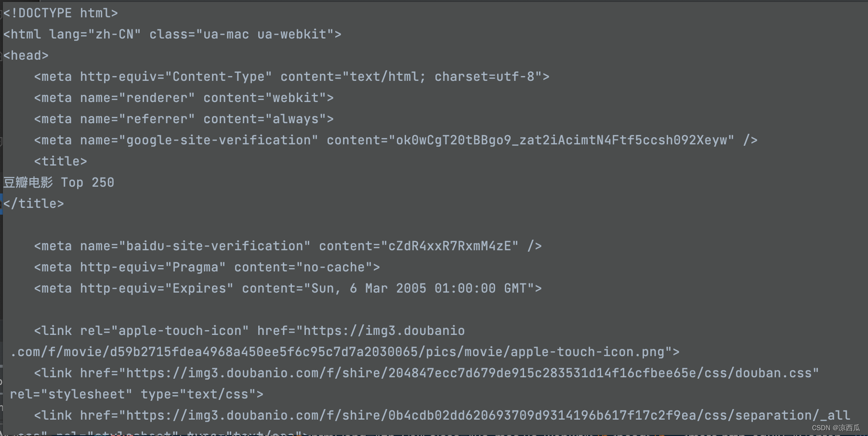Screen dimensions: 868x436
Task: Click the Pragma no-cache meta line
Action: coord(207,267)
